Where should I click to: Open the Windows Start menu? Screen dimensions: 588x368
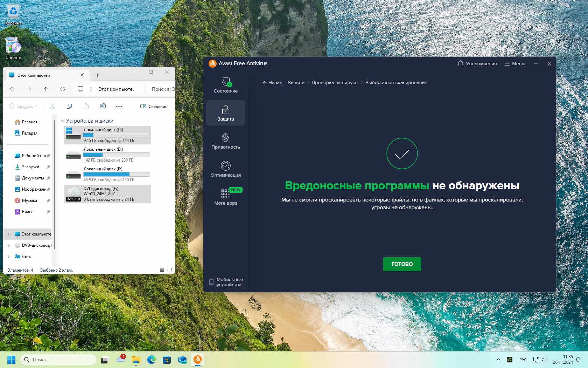click(x=11, y=360)
